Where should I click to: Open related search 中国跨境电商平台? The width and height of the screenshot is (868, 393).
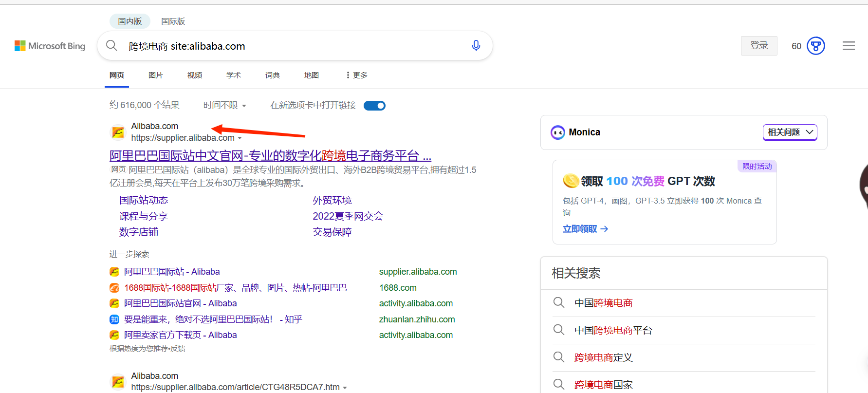coord(613,330)
